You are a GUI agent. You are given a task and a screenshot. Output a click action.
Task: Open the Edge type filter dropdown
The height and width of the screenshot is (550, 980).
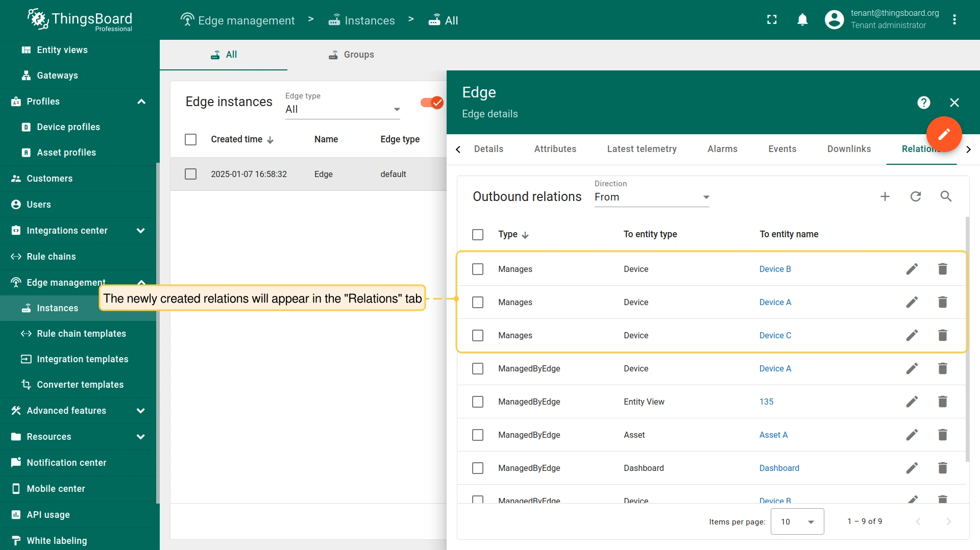(342, 109)
